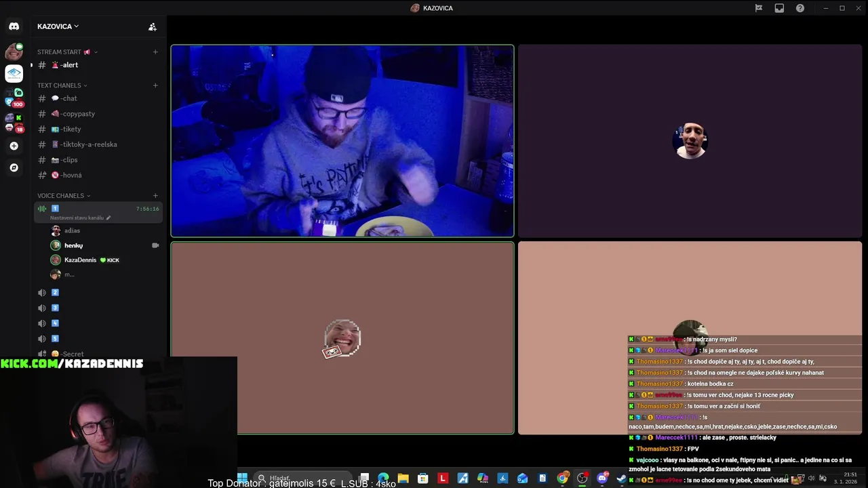Open the #-alert channel

[98, 65]
